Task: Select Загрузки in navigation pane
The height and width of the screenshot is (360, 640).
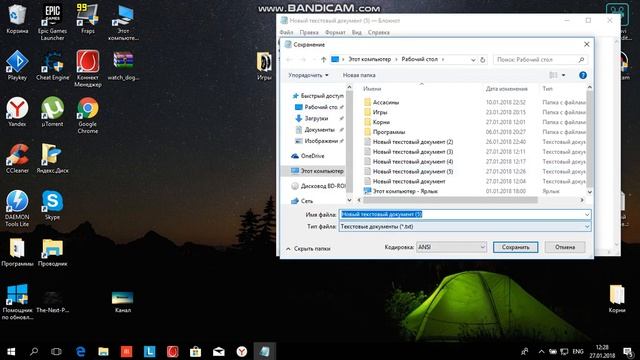Action: (316, 118)
